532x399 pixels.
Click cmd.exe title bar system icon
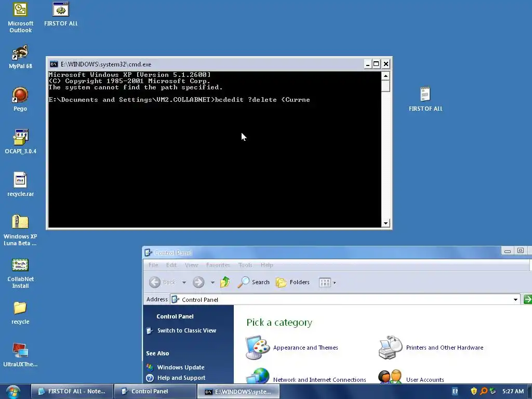tap(54, 64)
